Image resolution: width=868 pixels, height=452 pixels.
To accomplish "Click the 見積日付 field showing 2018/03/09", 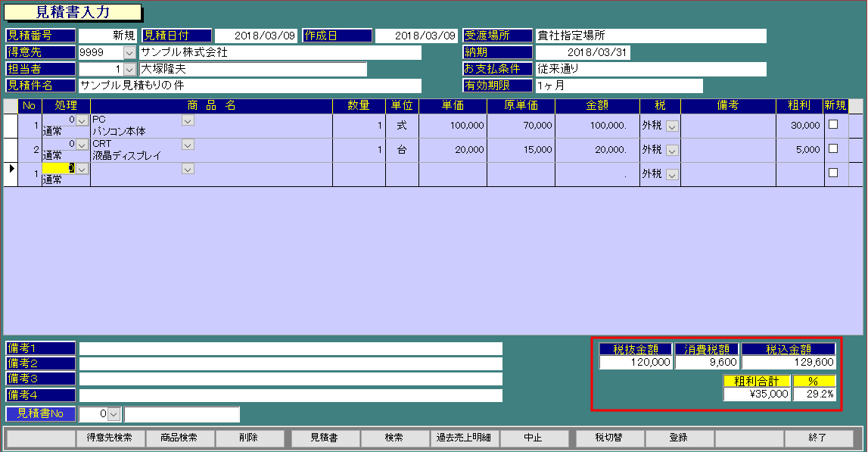I will click(256, 36).
